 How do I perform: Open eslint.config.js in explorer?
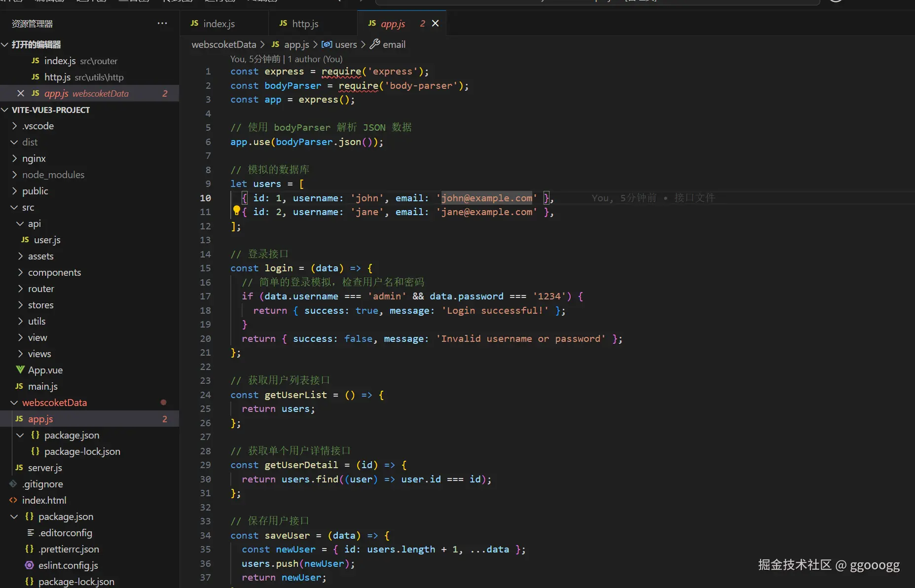(x=68, y=565)
